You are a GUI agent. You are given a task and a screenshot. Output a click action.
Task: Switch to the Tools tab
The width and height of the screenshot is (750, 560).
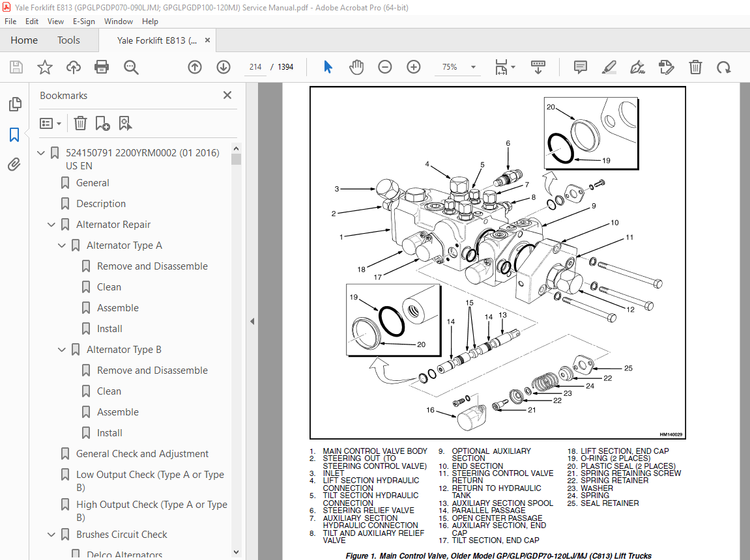[68, 40]
